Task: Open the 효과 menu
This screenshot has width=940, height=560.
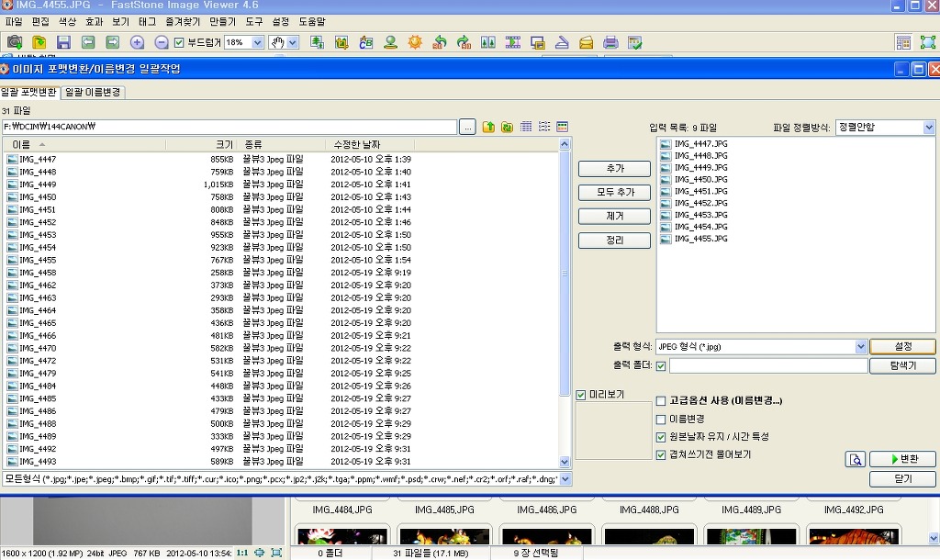Action: [95, 21]
